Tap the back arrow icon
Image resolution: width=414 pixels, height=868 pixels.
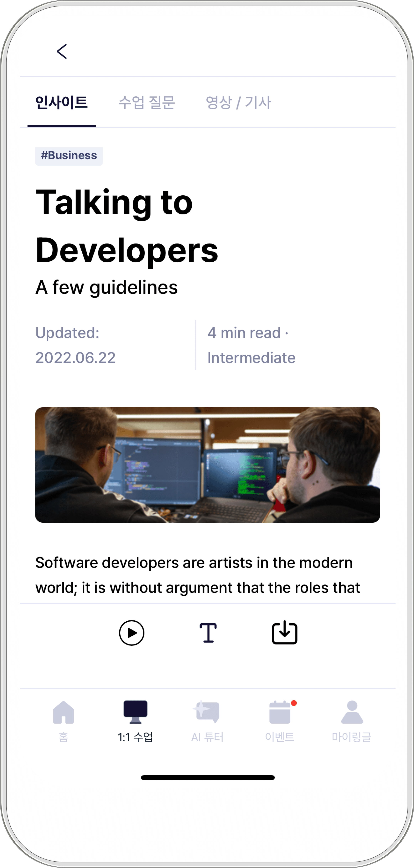coord(62,52)
